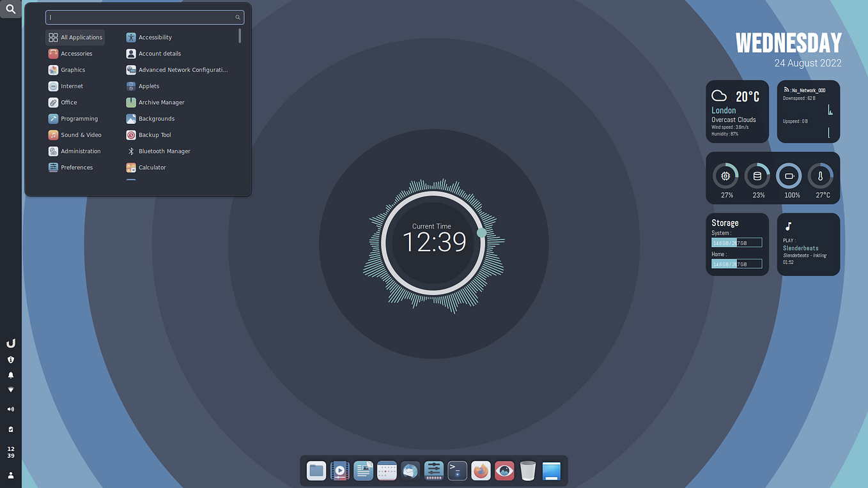Open Bluetooth Manager from the menu
This screenshot has width=868, height=488.
pos(164,151)
